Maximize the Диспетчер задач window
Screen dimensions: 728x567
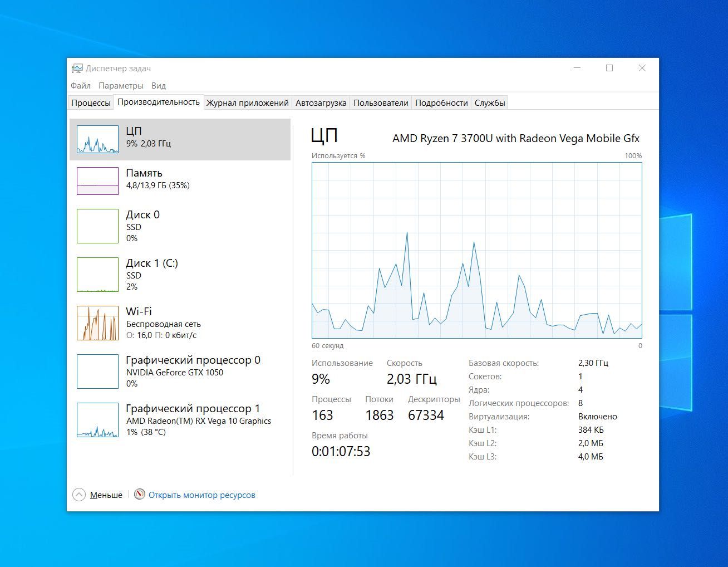point(609,68)
